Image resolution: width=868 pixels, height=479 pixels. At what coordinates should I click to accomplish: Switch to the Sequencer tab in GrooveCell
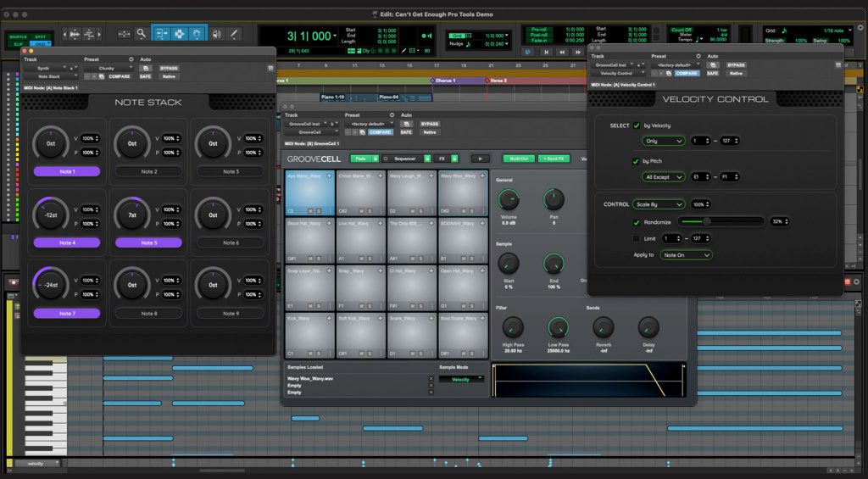pyautogui.click(x=403, y=159)
